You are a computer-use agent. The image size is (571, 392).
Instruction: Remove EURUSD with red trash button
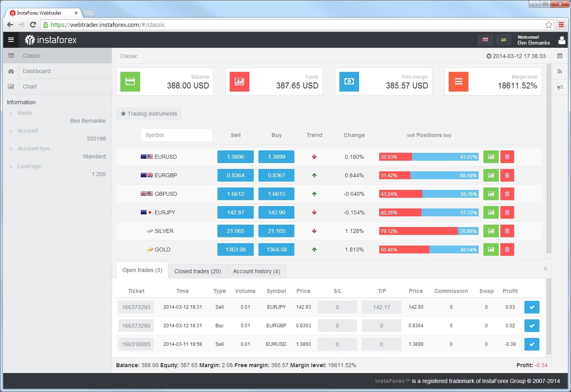point(507,157)
